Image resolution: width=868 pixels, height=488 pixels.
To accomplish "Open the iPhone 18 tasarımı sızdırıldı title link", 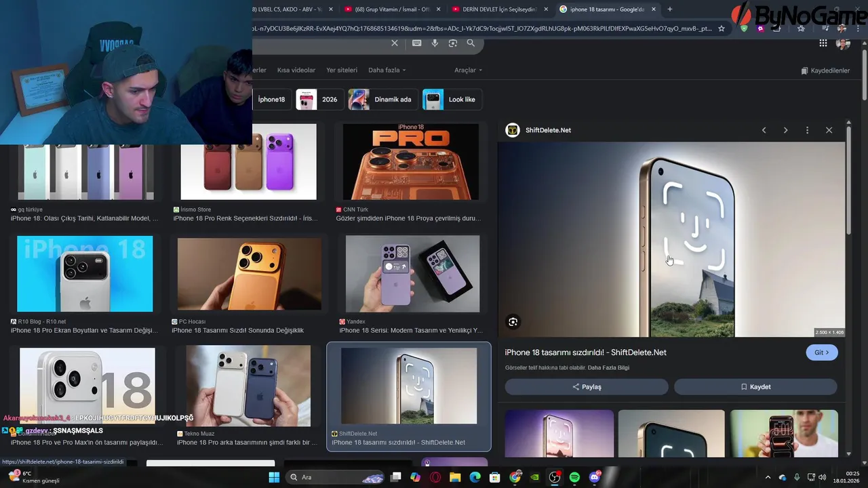I will (585, 352).
